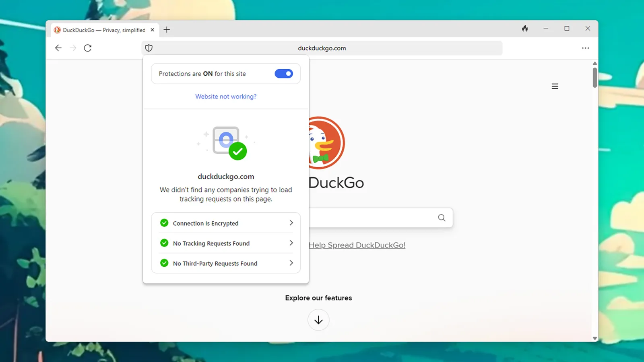This screenshot has height=362, width=644.
Task: Click the DuckDuckGo tab favicon
Action: (x=57, y=30)
